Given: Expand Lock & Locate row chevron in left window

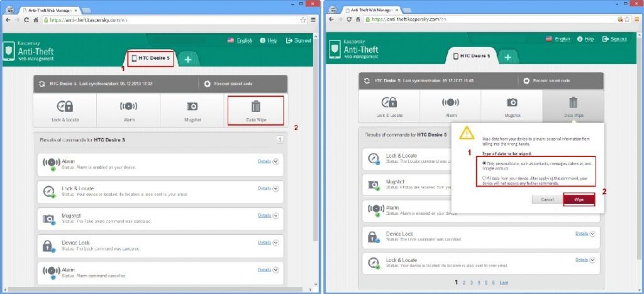Looking at the screenshot, I should click(275, 188).
